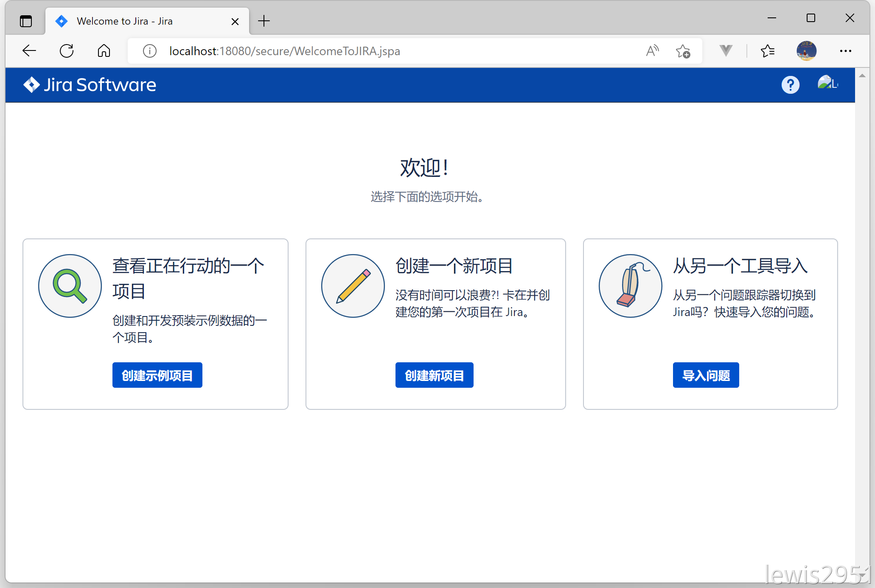Click the 从另一个工具导入 heading
This screenshot has width=875, height=588.
(740, 266)
